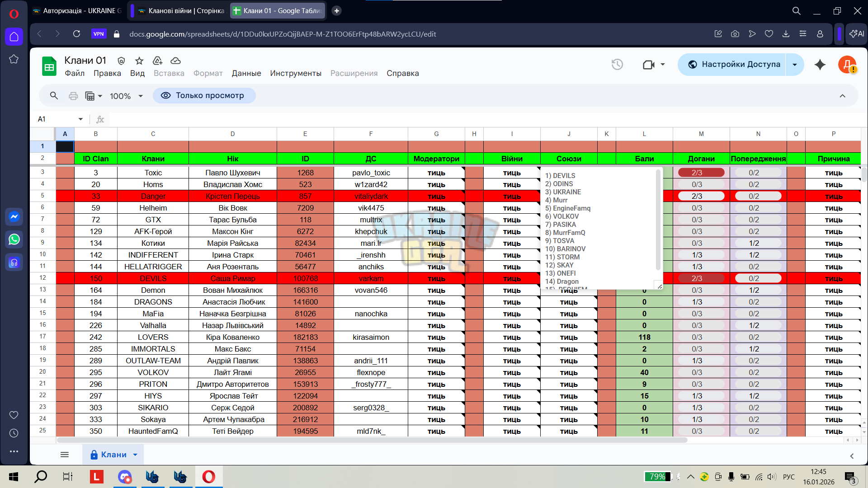Toggle the Opera AI sidebar button
This screenshot has height=488, width=868.
click(856, 34)
